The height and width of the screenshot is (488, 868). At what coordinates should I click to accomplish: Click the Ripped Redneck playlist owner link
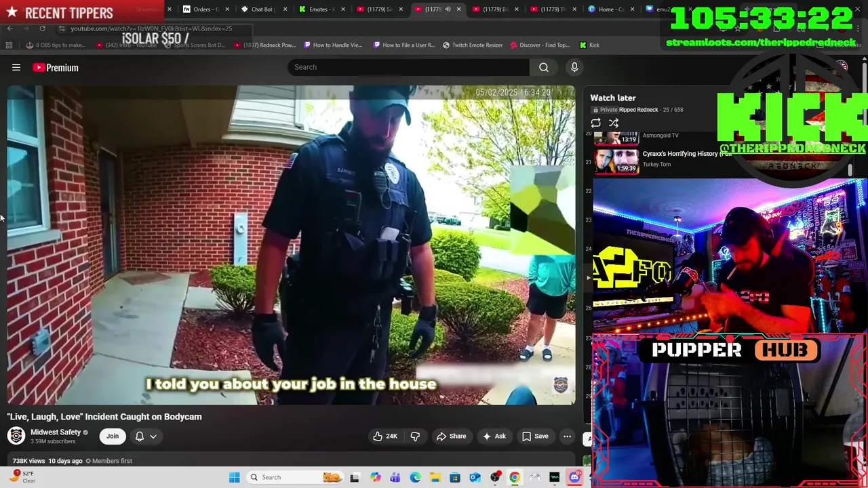point(638,110)
